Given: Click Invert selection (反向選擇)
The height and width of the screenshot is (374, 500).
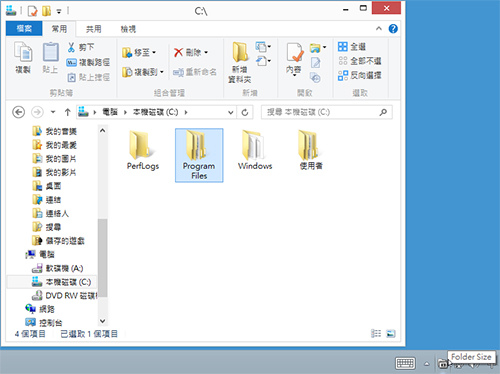Looking at the screenshot, I should coord(360,75).
